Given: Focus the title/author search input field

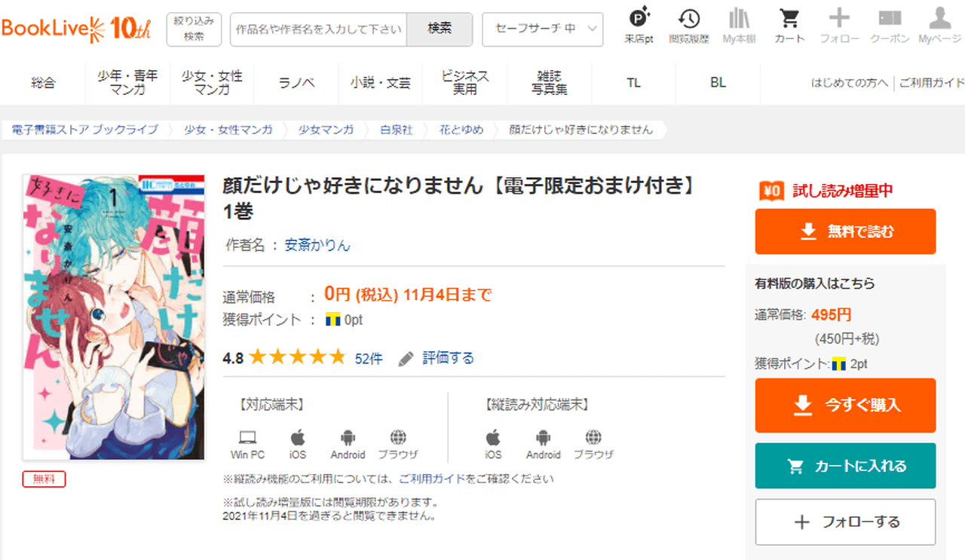Looking at the screenshot, I should click(x=318, y=29).
